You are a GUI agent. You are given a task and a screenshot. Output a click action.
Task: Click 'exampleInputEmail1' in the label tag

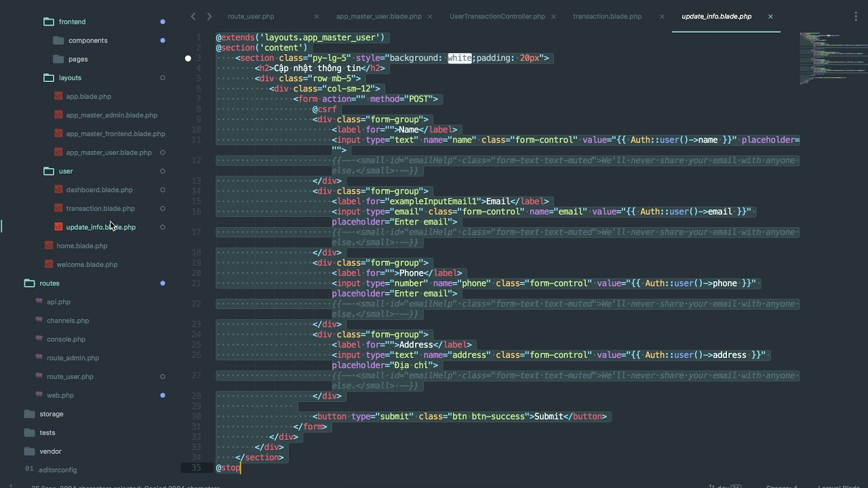pyautogui.click(x=433, y=201)
